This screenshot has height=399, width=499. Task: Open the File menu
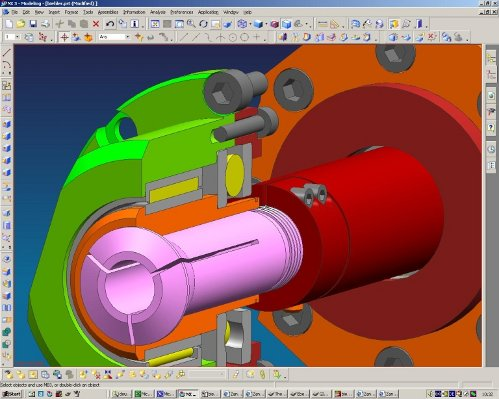click(14, 12)
